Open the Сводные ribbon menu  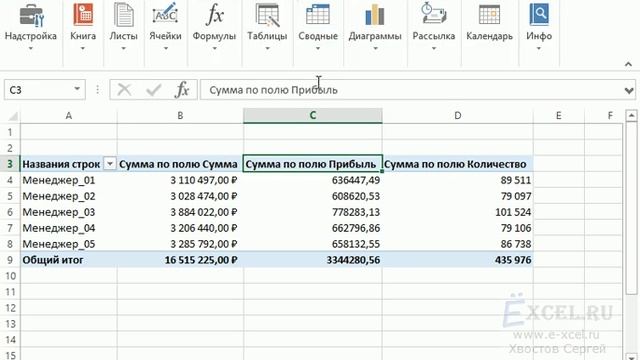click(x=318, y=28)
